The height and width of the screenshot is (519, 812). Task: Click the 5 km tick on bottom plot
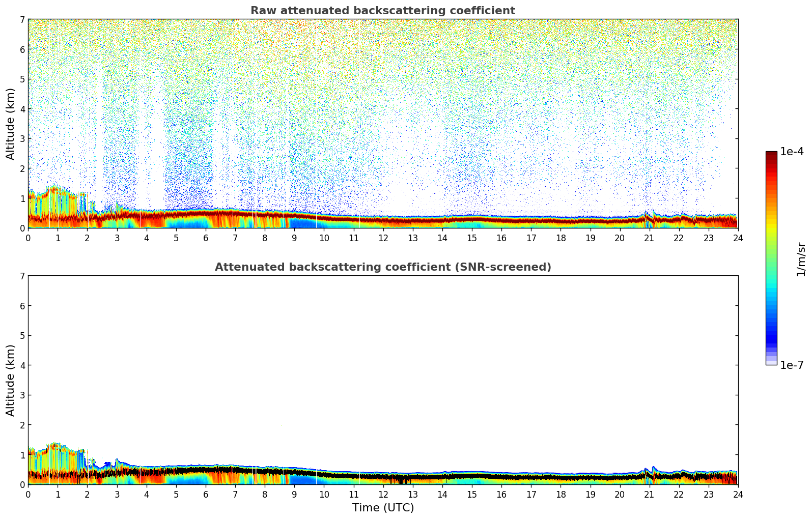[22, 335]
